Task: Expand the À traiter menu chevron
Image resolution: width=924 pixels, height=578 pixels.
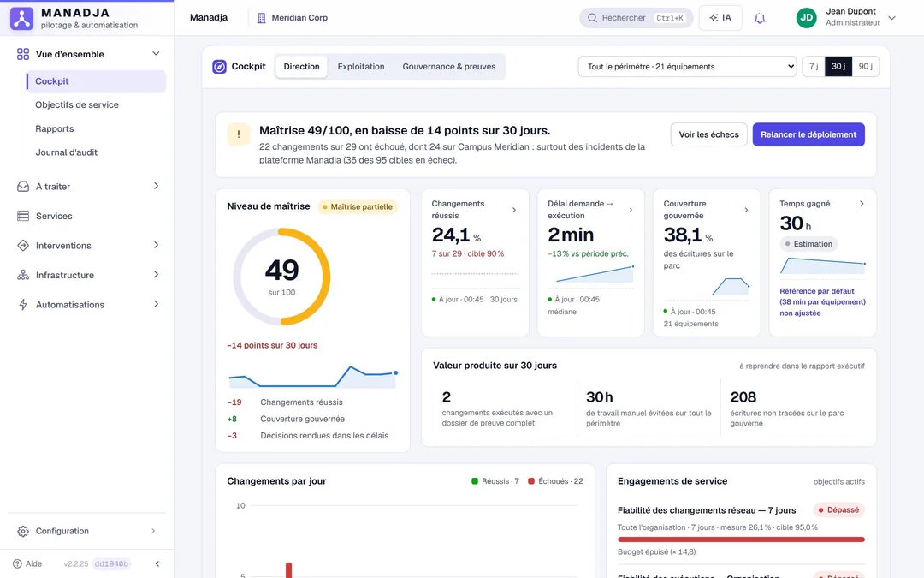Action: (157, 186)
